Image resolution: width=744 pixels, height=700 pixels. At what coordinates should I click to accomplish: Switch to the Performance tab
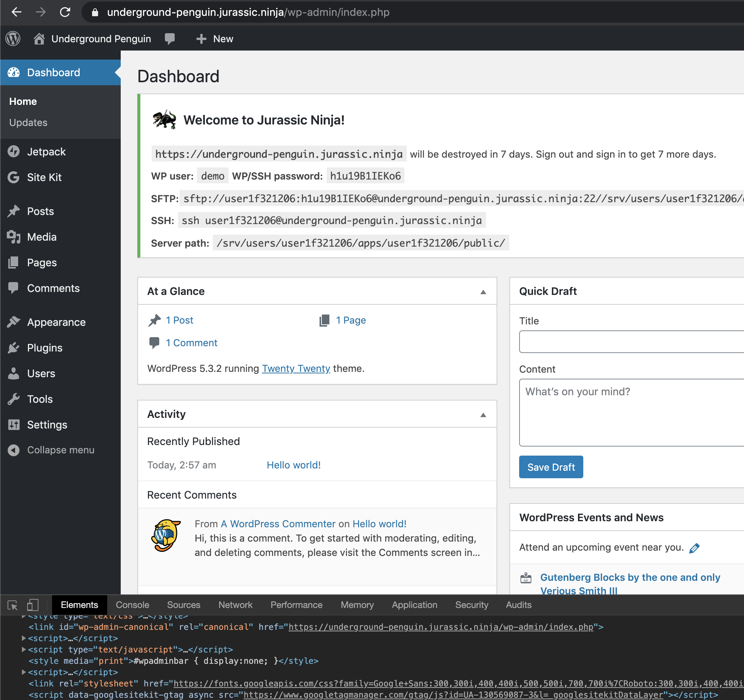297,605
